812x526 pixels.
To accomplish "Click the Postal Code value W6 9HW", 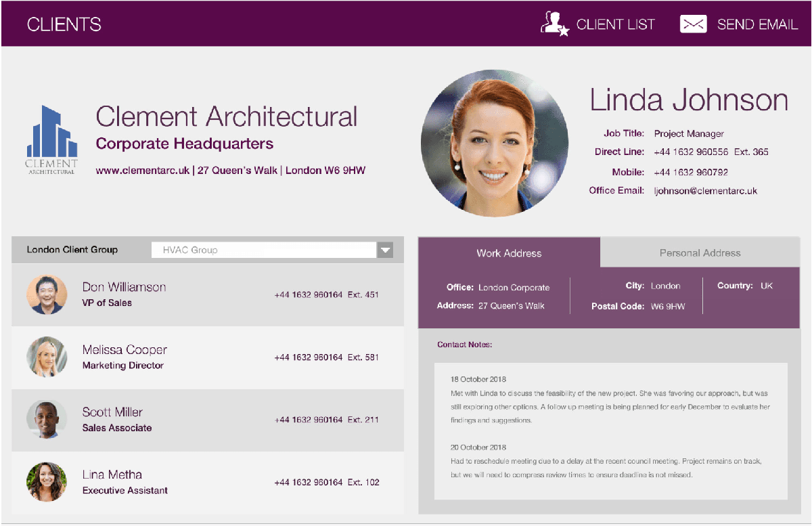I will (668, 307).
